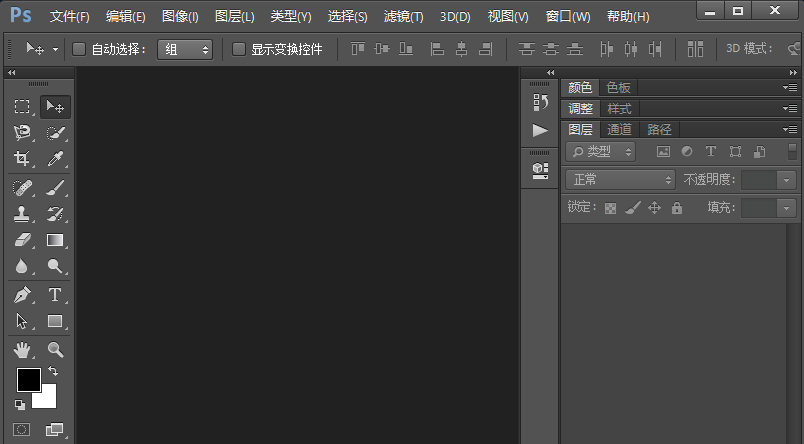804x444 pixels.
Task: Open the 组 auto-select dropdown
Action: (185, 50)
